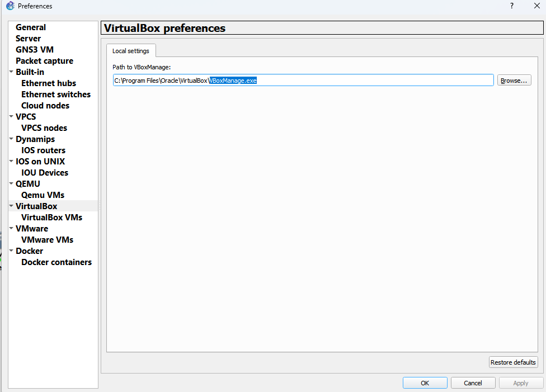Confirm with the OK button

[x=425, y=382]
